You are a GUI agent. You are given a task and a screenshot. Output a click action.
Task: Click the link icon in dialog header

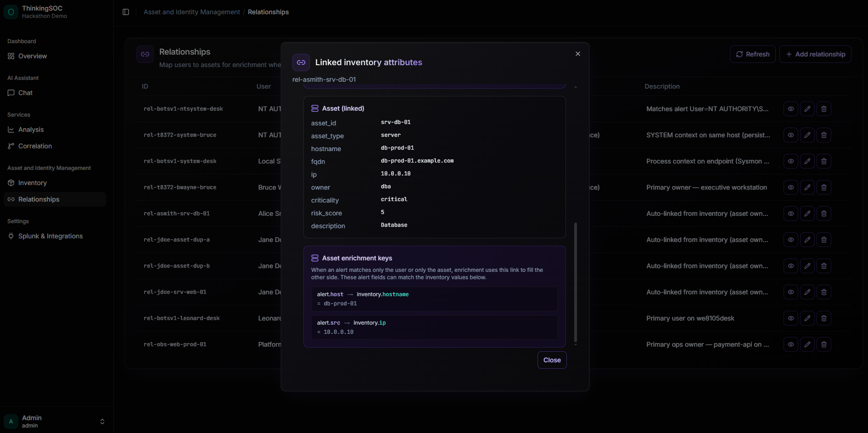point(301,62)
